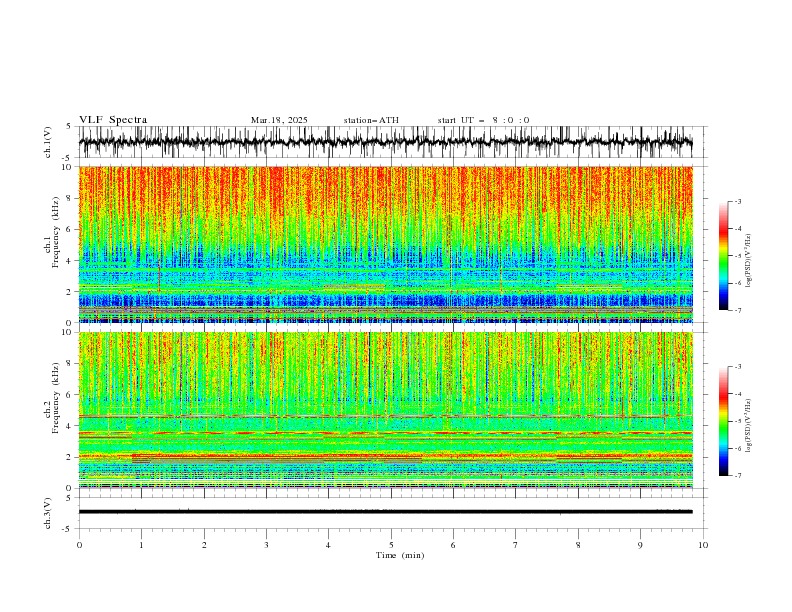Click the ch.1 PSD color scale bar

point(723,256)
